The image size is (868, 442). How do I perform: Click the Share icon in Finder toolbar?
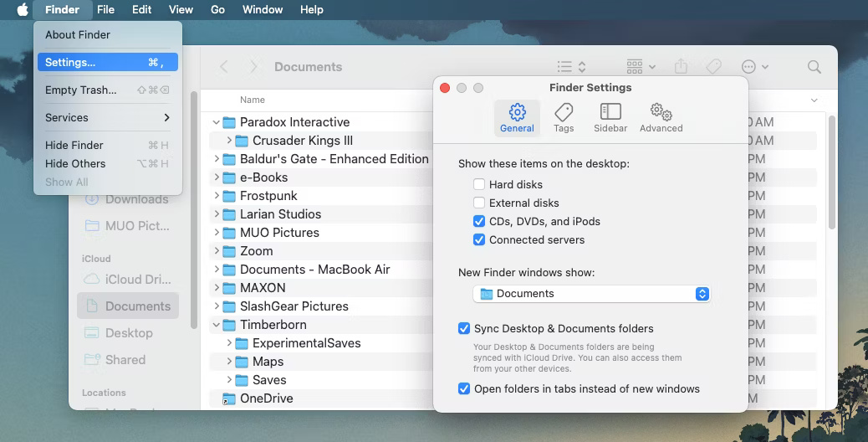[x=681, y=67]
